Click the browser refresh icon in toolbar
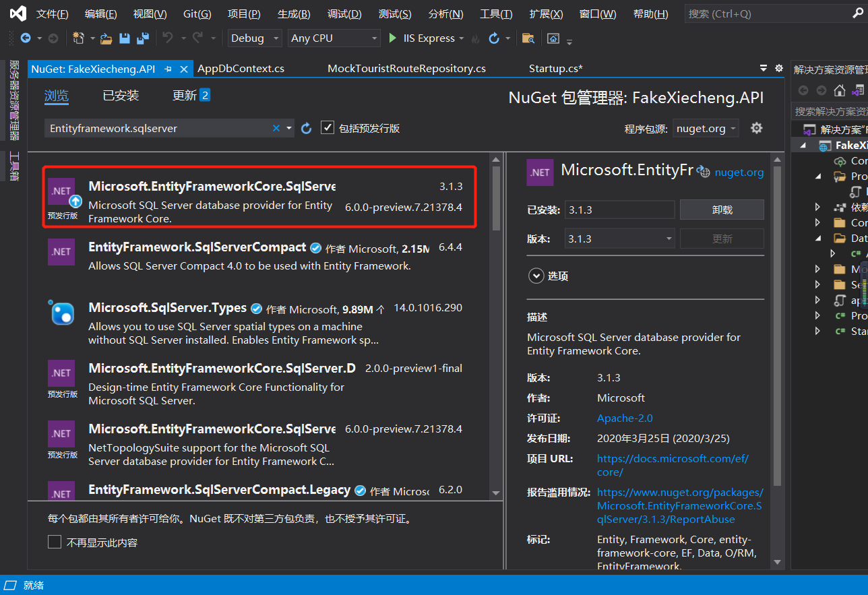The height and width of the screenshot is (595, 868). point(494,38)
